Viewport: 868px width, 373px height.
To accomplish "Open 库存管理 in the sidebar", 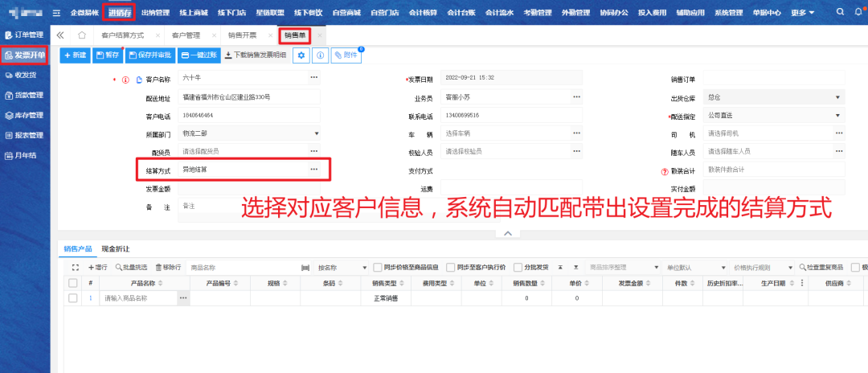I will pos(25,115).
